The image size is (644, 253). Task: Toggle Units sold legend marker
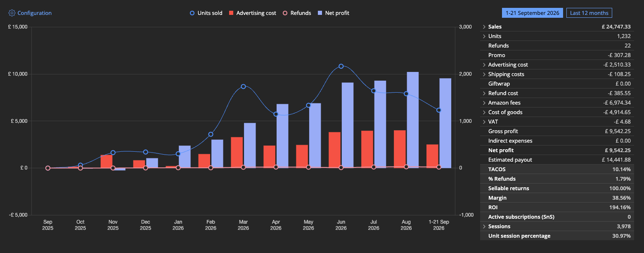192,13
